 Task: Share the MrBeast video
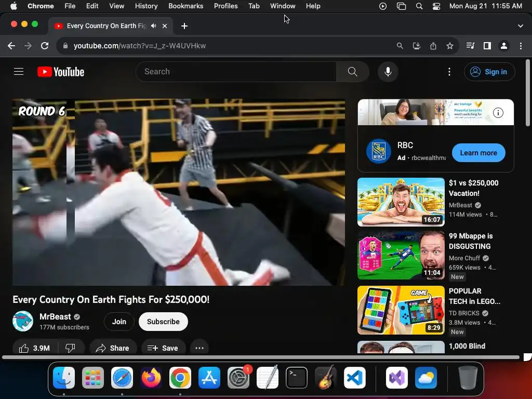point(113,348)
